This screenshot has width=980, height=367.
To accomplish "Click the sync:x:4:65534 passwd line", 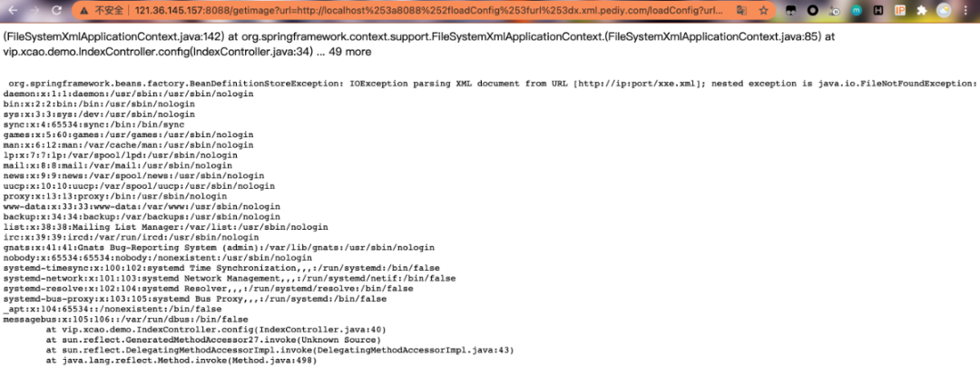I will click(x=93, y=124).
